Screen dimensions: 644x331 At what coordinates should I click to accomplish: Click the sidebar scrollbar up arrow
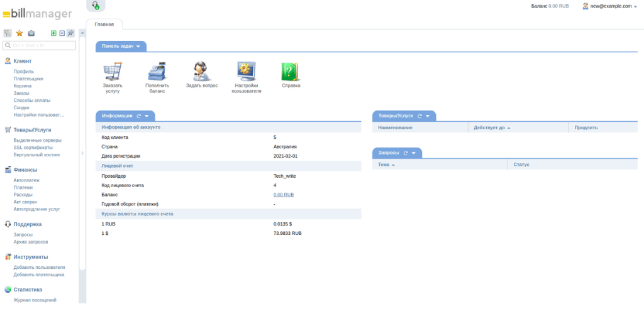(82, 33)
